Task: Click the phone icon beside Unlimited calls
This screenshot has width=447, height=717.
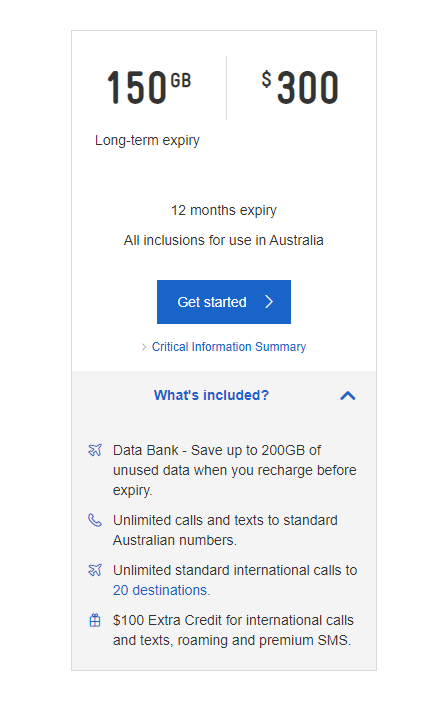Action: tap(95, 520)
